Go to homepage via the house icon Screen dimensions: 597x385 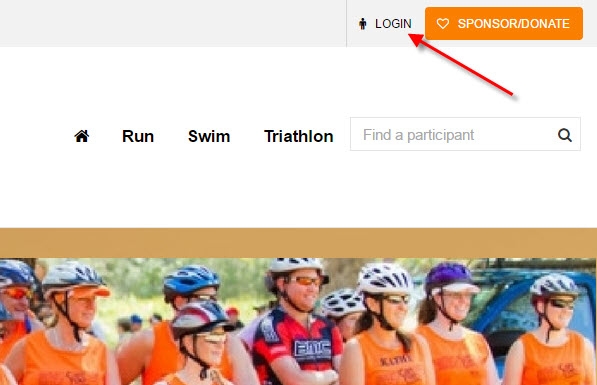pos(81,136)
